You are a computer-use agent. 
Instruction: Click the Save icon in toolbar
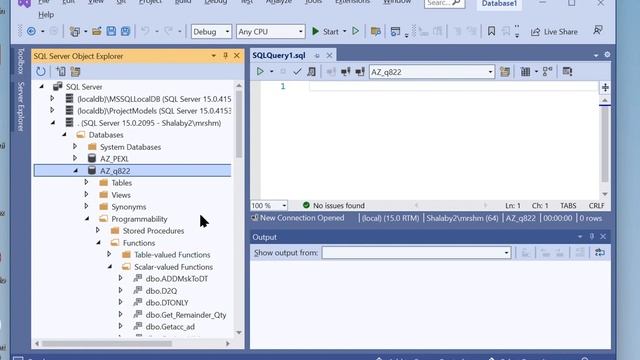pos(111,31)
